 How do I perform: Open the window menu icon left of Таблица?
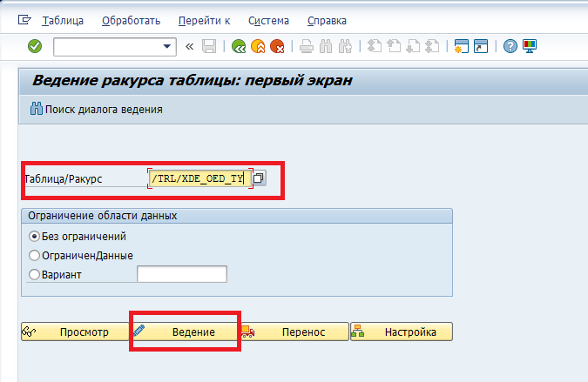(x=24, y=20)
